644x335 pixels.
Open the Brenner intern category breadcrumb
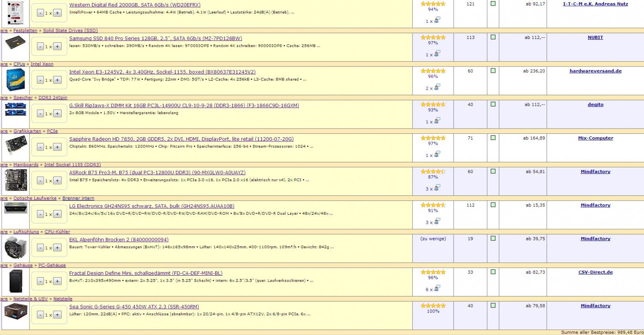pos(78,198)
